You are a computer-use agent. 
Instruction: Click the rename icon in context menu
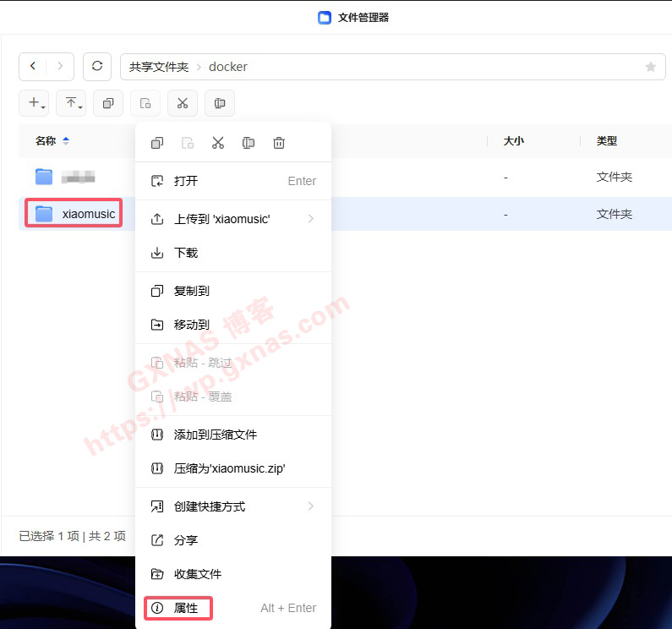pyautogui.click(x=249, y=143)
